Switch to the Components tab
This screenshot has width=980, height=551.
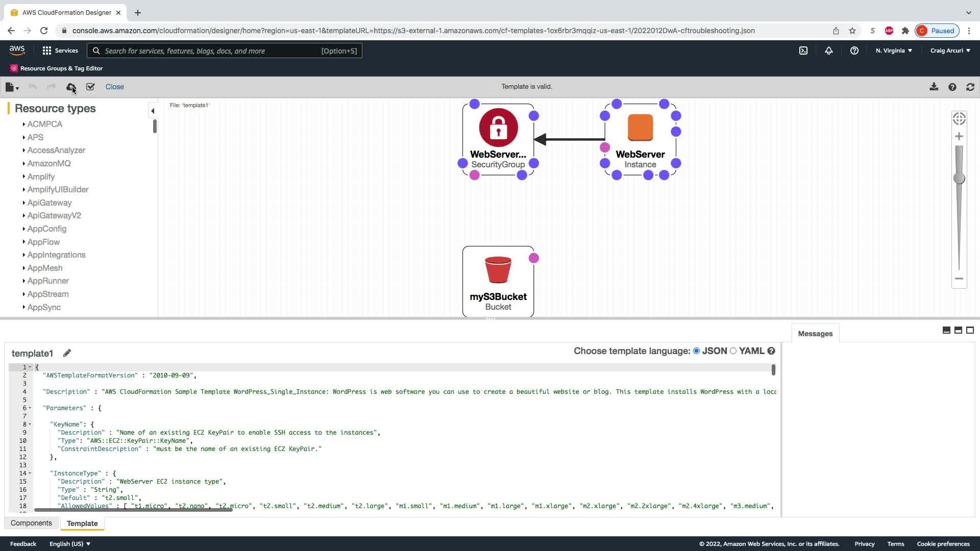click(31, 523)
